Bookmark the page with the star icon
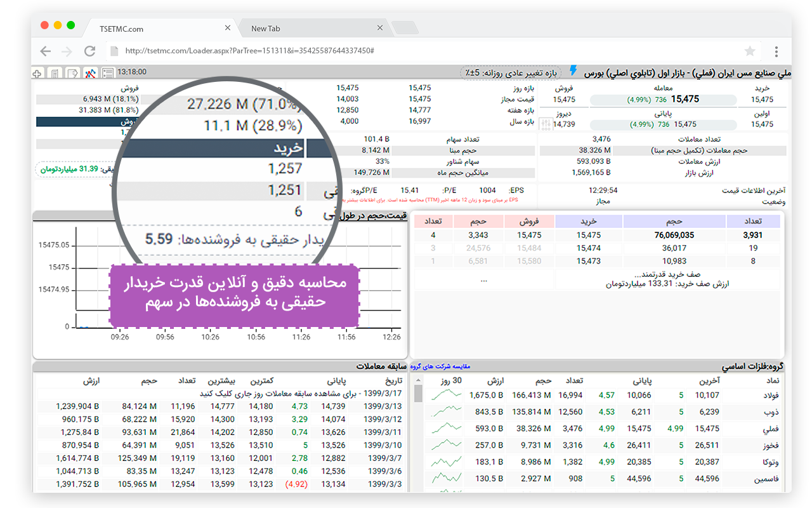 [x=750, y=51]
